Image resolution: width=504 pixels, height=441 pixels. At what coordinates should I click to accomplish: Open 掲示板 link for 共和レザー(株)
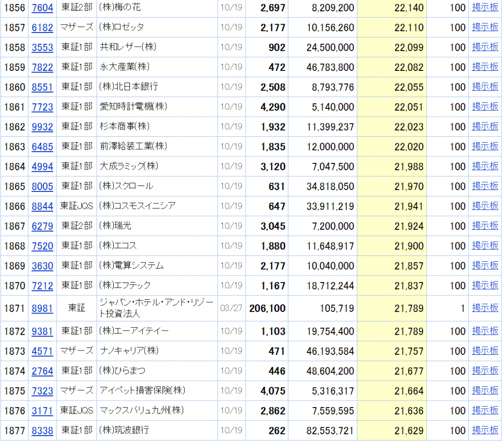point(485,47)
